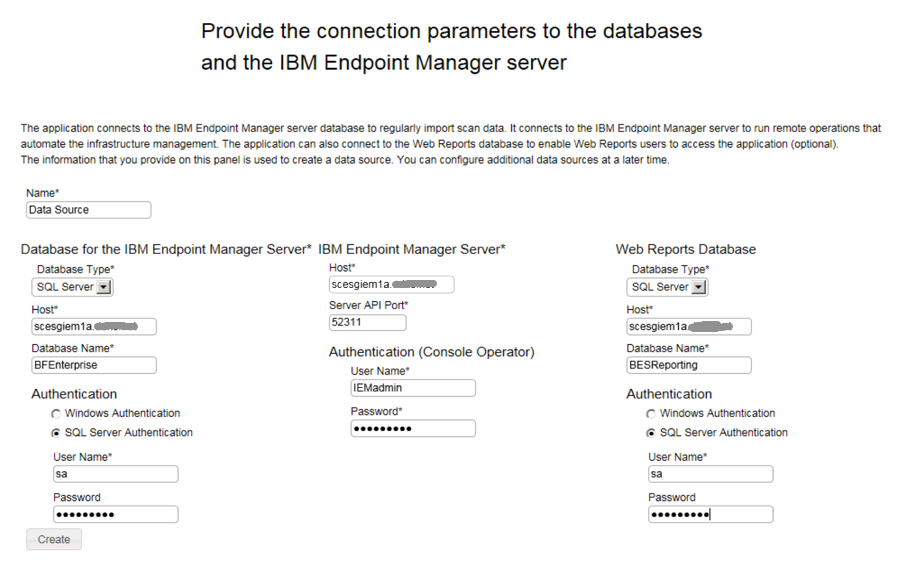Click the IBM Endpoint Manager Server Host field
Screen dimensions: 923x573
coord(391,285)
